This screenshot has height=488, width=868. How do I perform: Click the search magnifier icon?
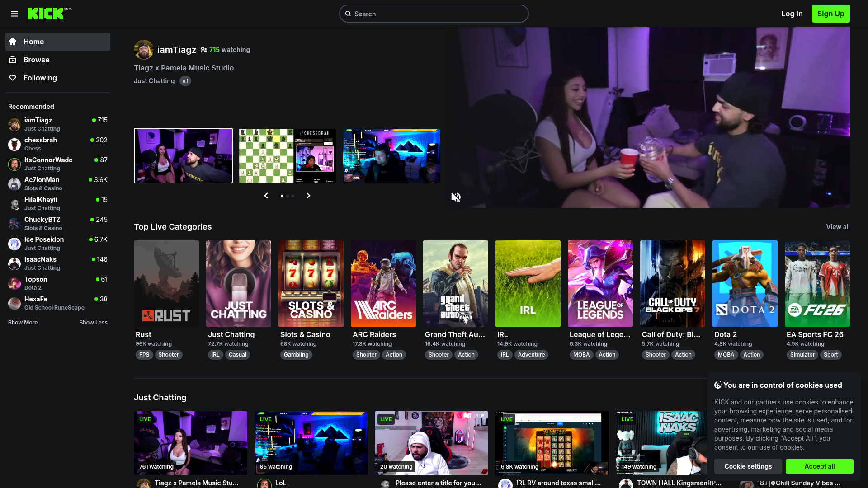click(x=349, y=14)
